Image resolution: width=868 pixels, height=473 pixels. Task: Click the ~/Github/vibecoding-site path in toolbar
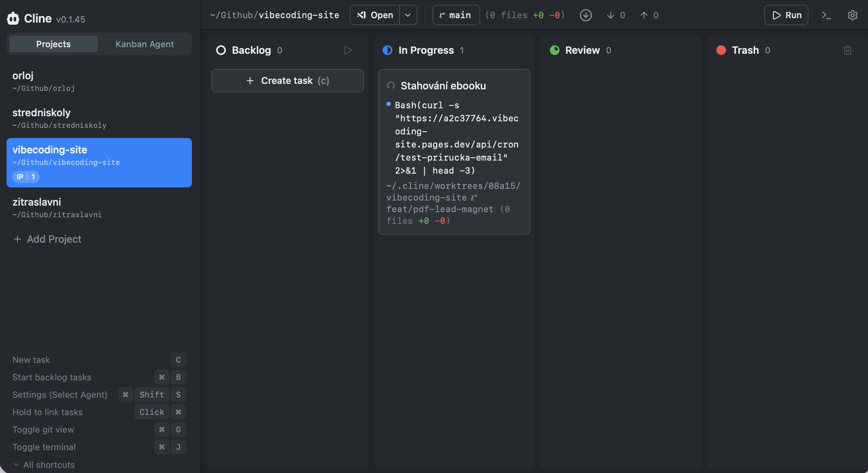pyautogui.click(x=274, y=15)
